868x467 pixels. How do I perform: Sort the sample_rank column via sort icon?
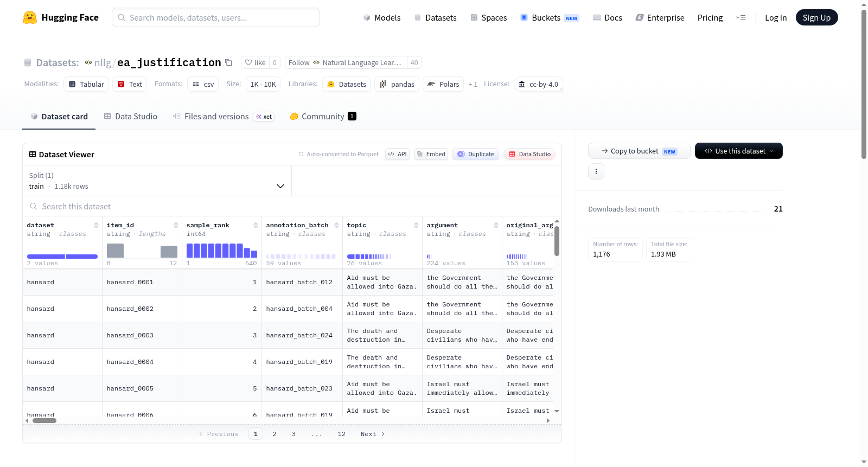(x=256, y=225)
